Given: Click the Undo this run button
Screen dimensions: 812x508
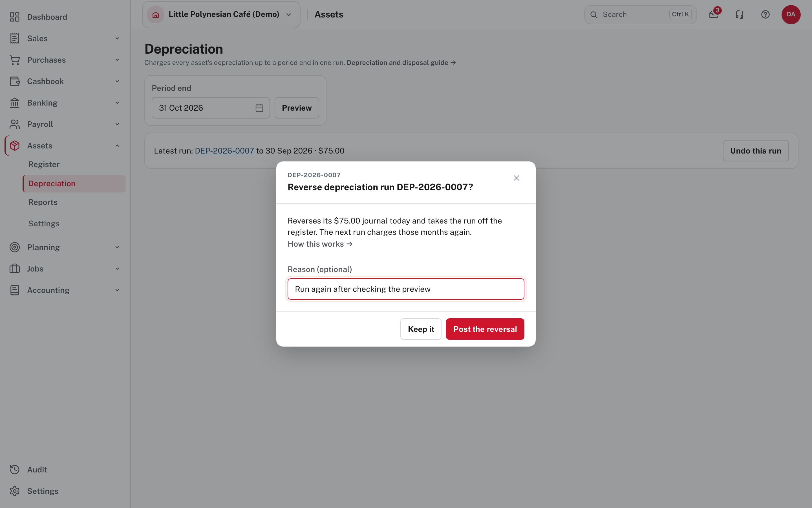Looking at the screenshot, I should click(x=756, y=151).
